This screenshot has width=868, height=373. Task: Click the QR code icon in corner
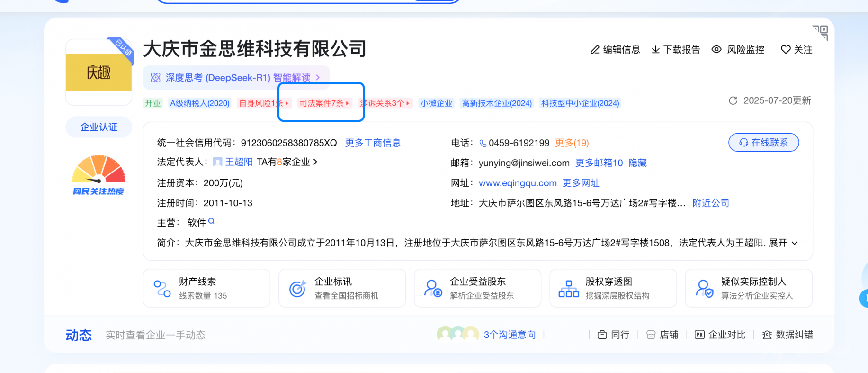pos(821,32)
